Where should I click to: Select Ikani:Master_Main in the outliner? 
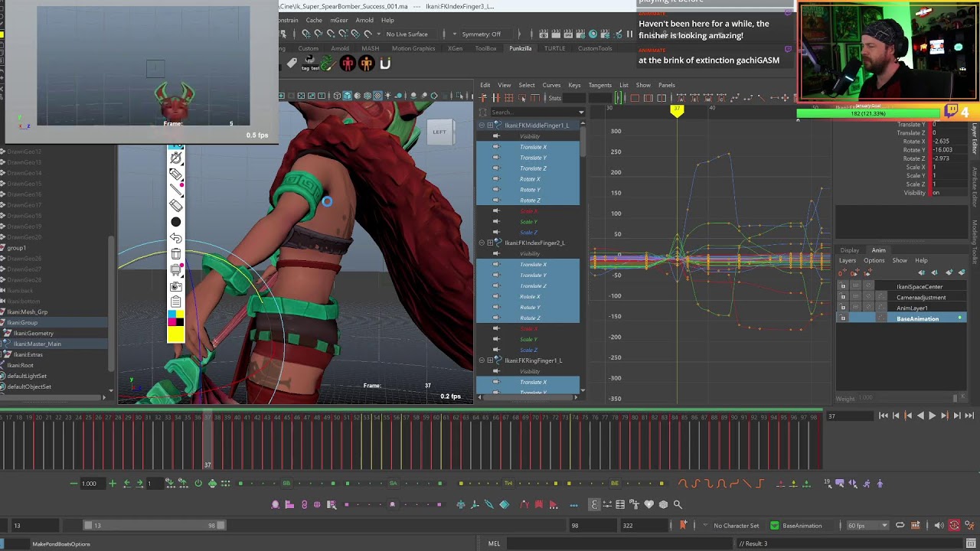pyautogui.click(x=37, y=344)
